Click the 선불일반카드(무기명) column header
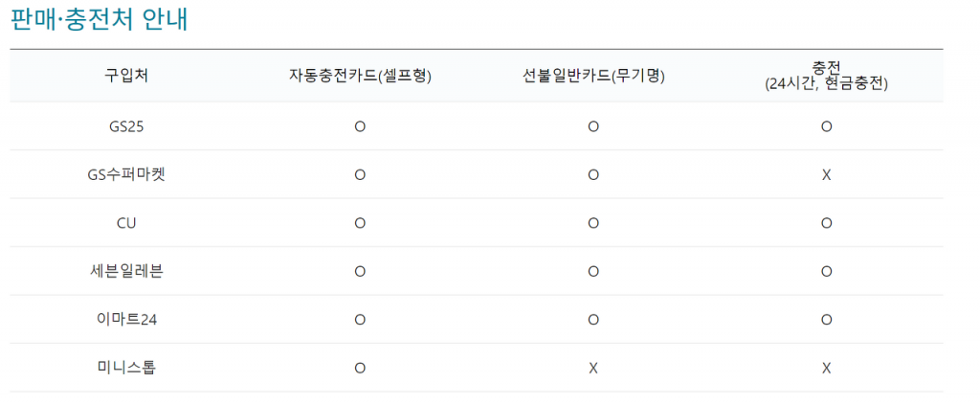The width and height of the screenshot is (980, 405). click(x=593, y=76)
